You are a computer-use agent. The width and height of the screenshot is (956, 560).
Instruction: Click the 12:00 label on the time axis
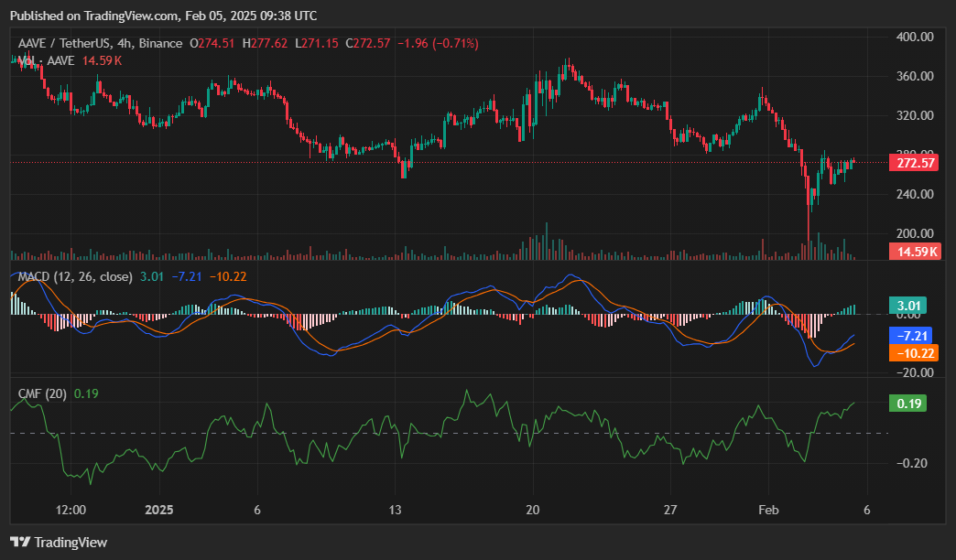tap(71, 510)
